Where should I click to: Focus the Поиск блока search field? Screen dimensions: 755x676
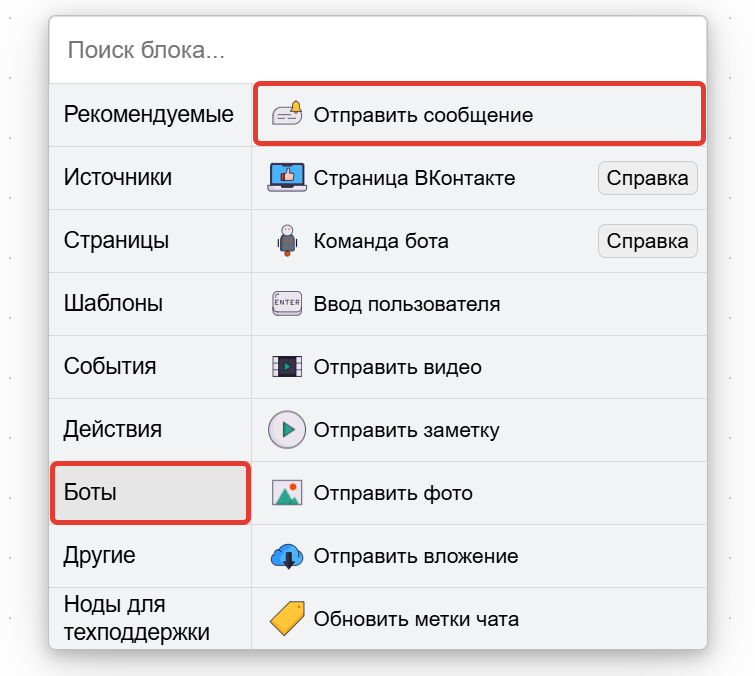click(378, 50)
